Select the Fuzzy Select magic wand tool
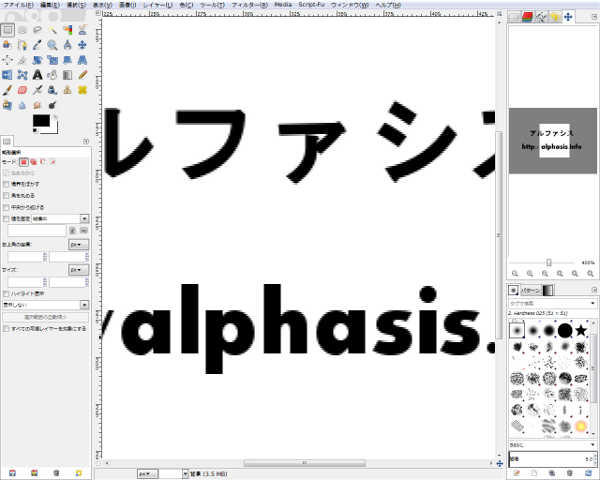Screen dimensions: 600x480 click(x=52, y=30)
